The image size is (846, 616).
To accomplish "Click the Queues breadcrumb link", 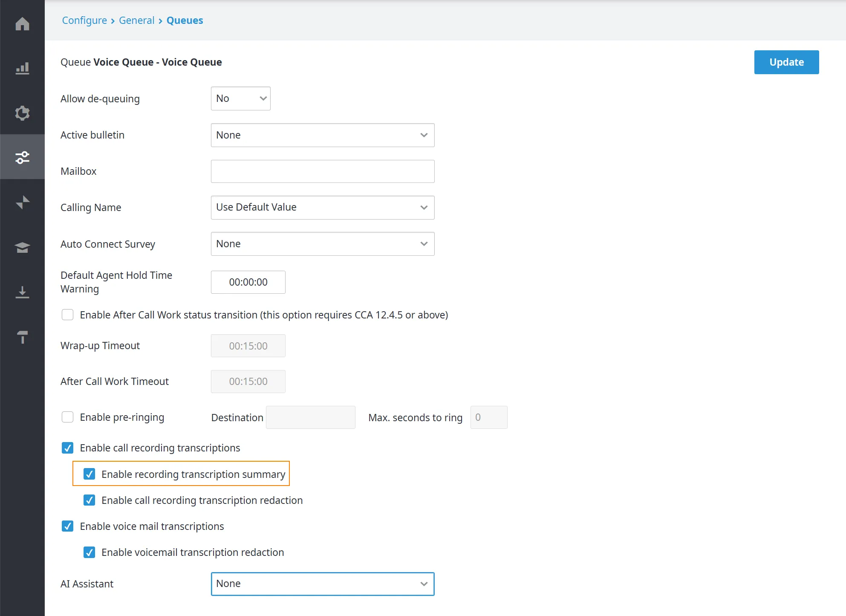I will 185,20.
